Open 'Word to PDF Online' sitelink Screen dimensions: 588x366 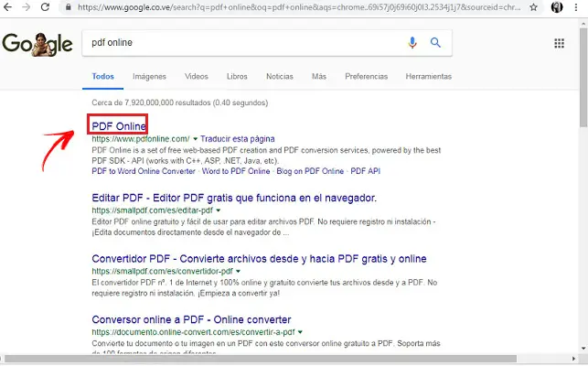coord(236,171)
